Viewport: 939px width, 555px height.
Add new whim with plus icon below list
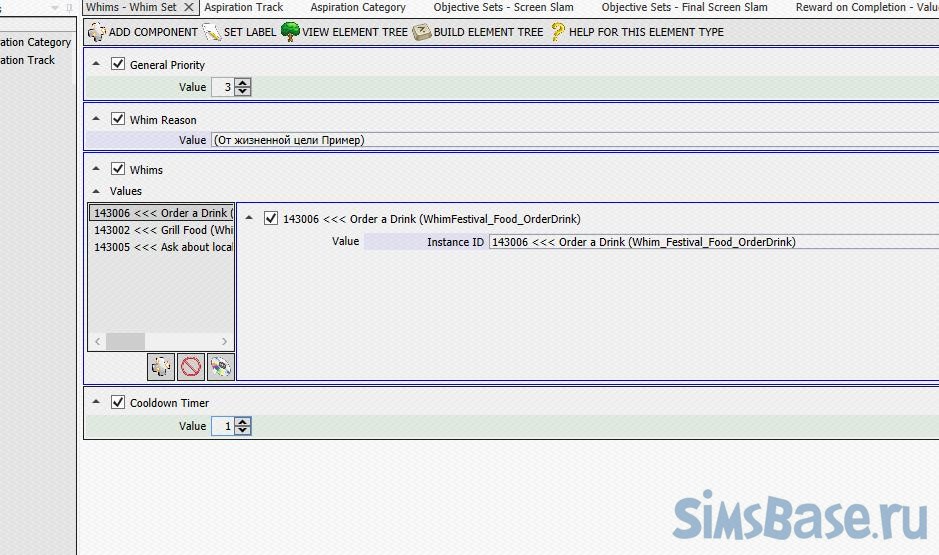[x=161, y=367]
